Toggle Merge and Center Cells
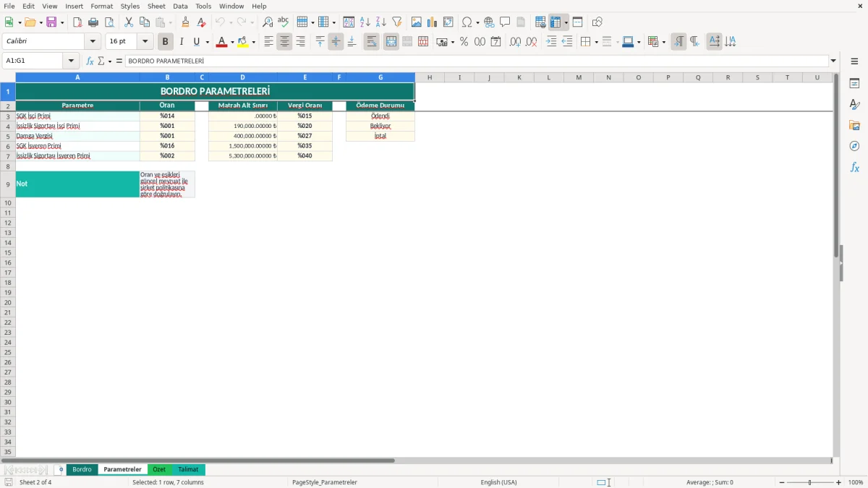This screenshot has height=488, width=868. pyautogui.click(x=391, y=42)
